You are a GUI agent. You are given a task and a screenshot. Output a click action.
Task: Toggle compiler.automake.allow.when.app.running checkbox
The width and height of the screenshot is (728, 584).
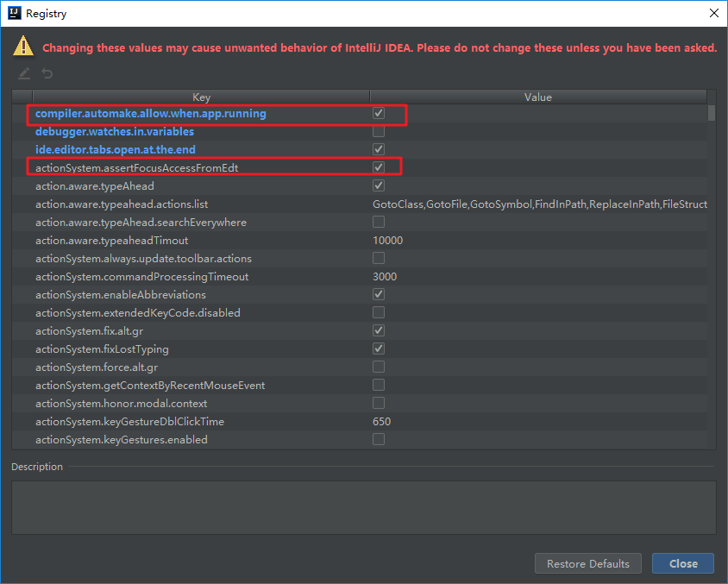(379, 113)
